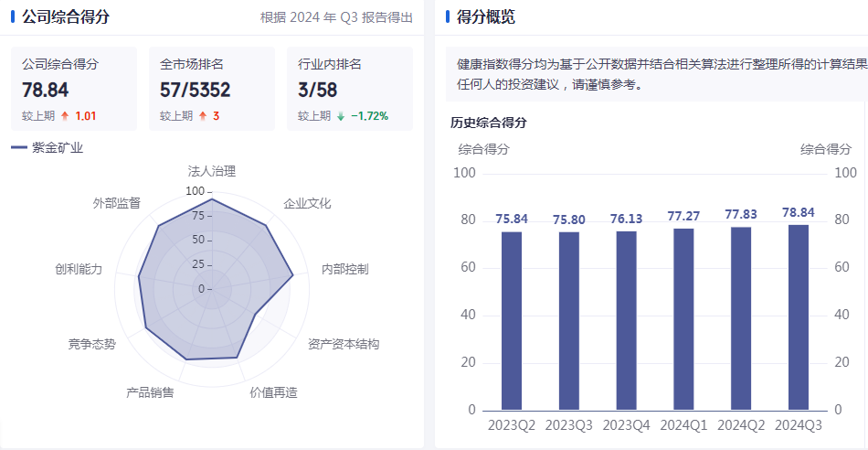Select the 2023Q2 bar in history chart
The width and height of the screenshot is (868, 450).
[512, 321]
